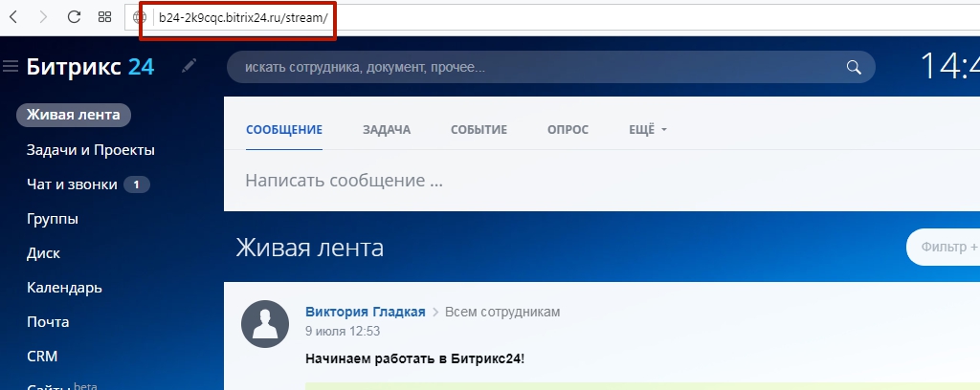Open the browser speed dial grid icon
The width and height of the screenshot is (980, 390).
105,17
